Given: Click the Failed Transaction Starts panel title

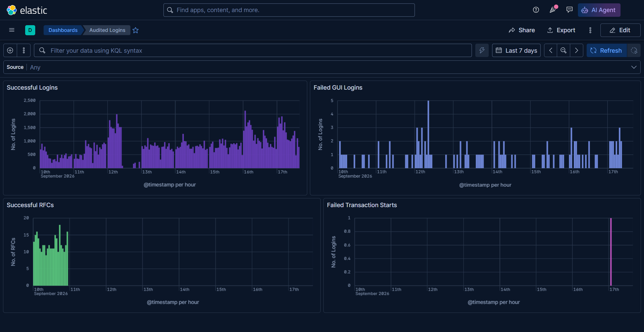Looking at the screenshot, I should coord(362,205).
